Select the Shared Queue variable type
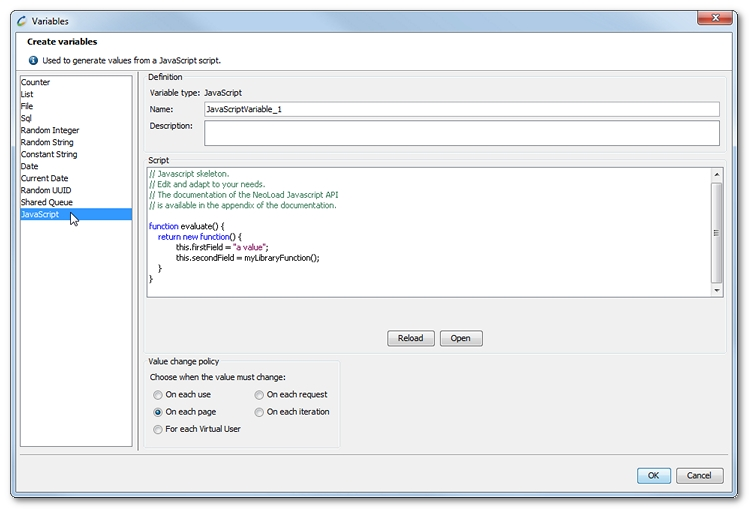This screenshot has height=509, width=749. click(46, 202)
